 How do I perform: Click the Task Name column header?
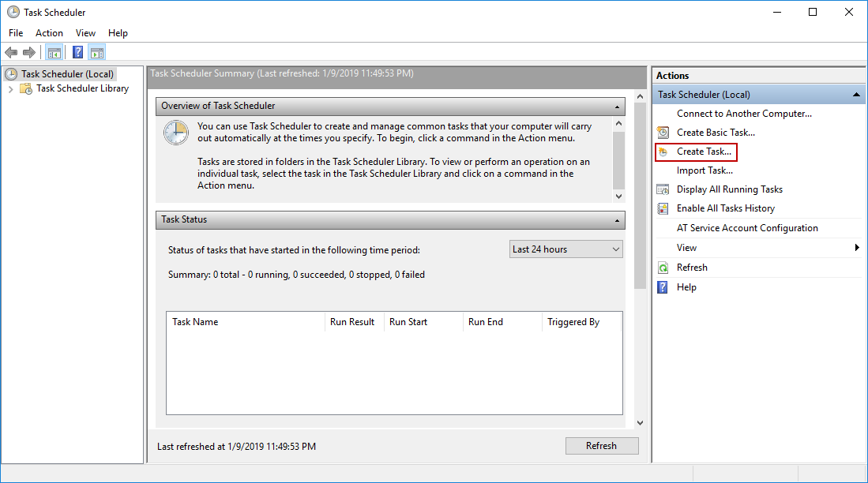pos(245,322)
